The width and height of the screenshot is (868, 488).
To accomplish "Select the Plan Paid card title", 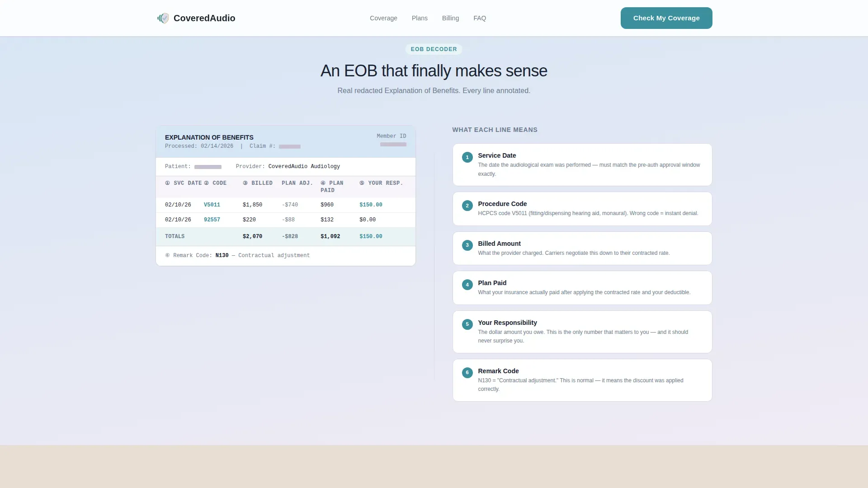I will 492,283.
